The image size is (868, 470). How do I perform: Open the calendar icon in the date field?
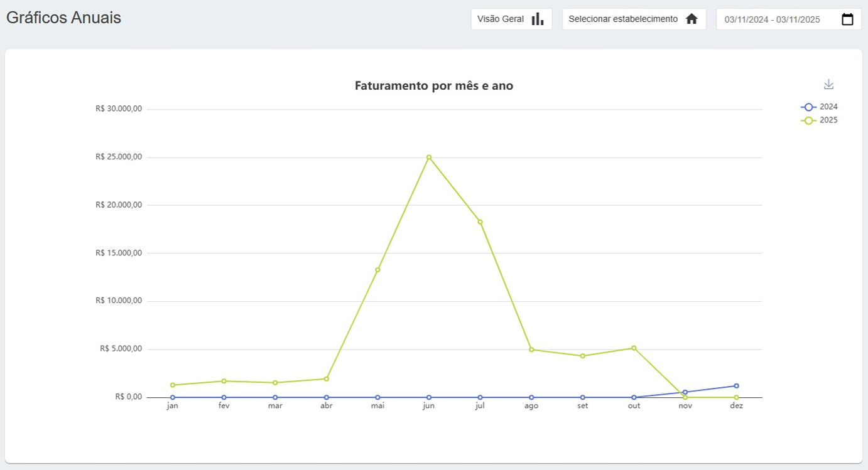pyautogui.click(x=847, y=19)
